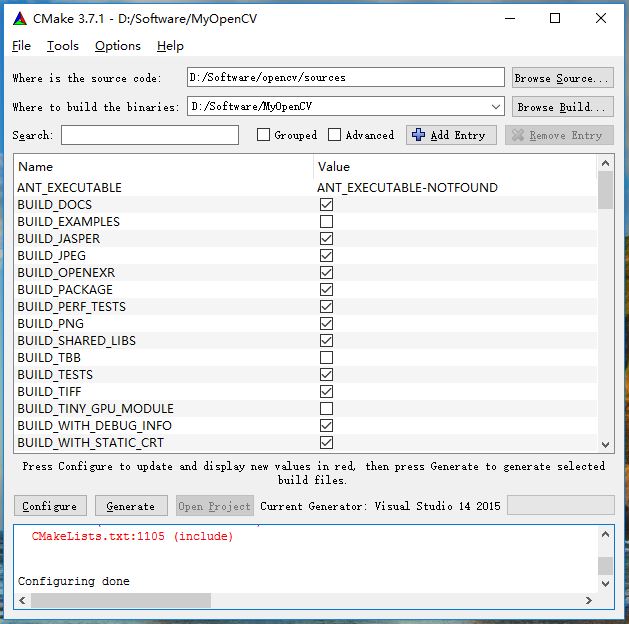The image size is (629, 624).
Task: Click the output log left scroll arrow
Action: coord(22,600)
